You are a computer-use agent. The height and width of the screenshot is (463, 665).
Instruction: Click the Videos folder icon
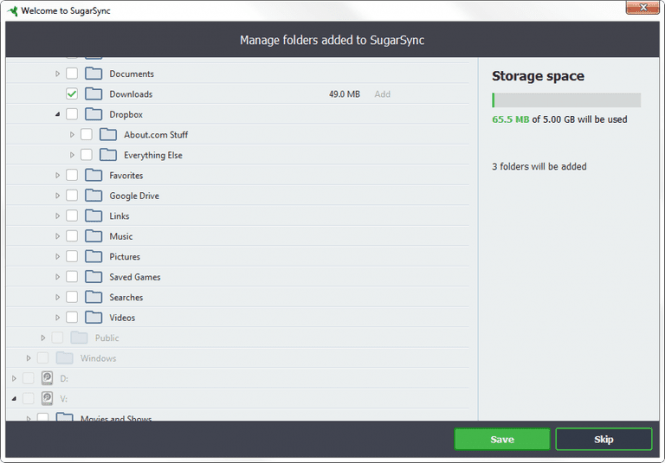[x=93, y=318]
